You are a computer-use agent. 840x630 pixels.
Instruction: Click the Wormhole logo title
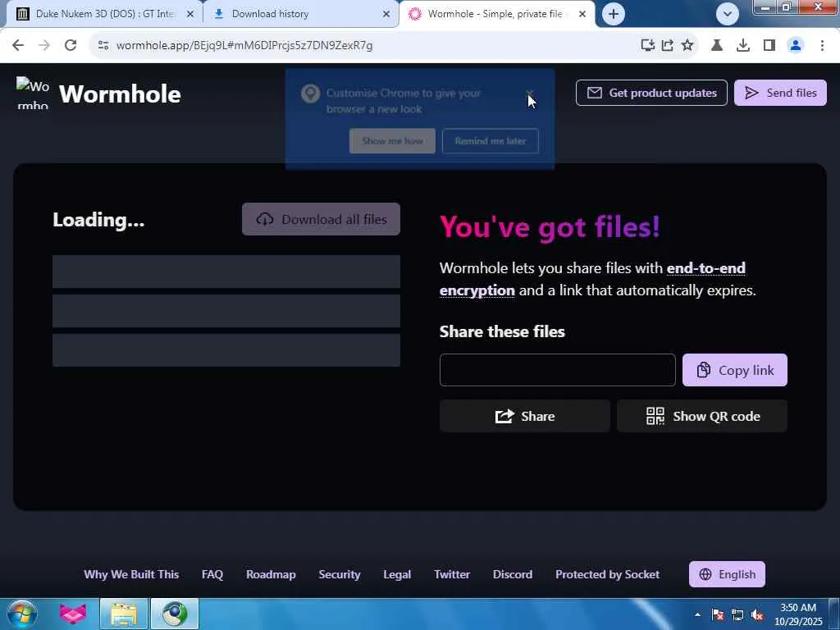coord(120,94)
